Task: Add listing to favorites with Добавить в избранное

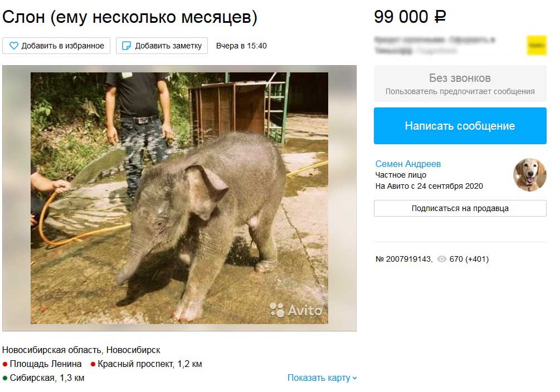Action: pyautogui.click(x=56, y=46)
